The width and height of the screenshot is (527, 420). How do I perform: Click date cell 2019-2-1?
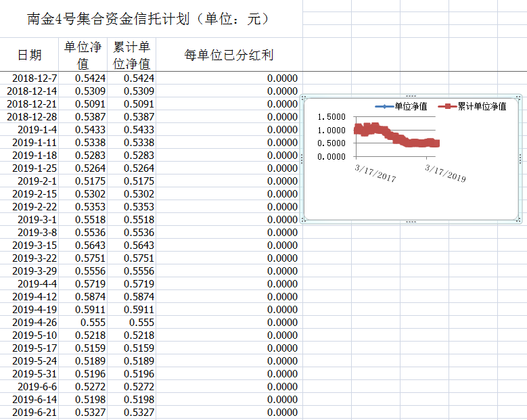tap(29, 181)
